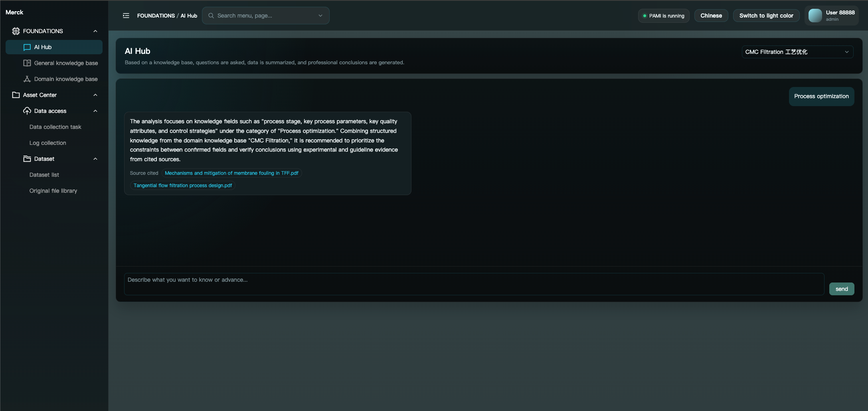The image size is (868, 411).
Task: Click the AI Hub breadcrumb text
Action: pyautogui.click(x=189, y=16)
